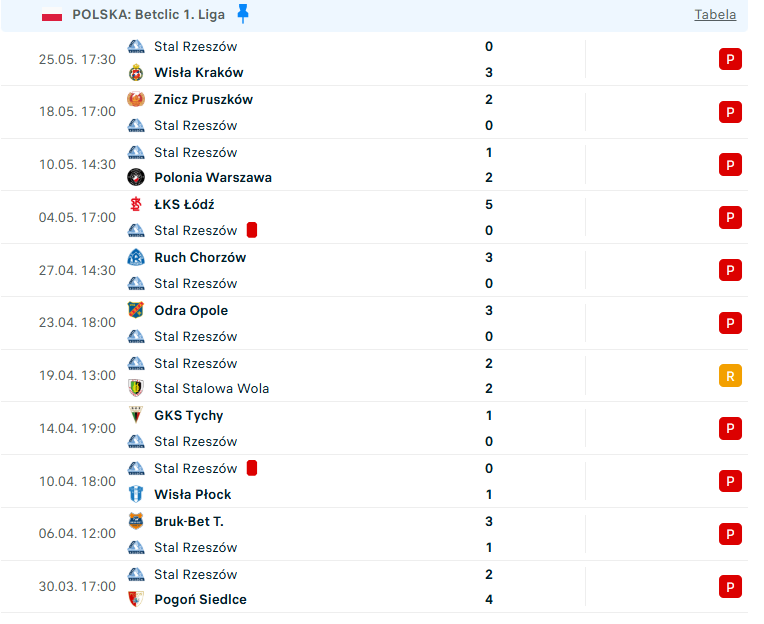Open the Tabela link
The width and height of the screenshot is (764, 624).
(x=715, y=15)
